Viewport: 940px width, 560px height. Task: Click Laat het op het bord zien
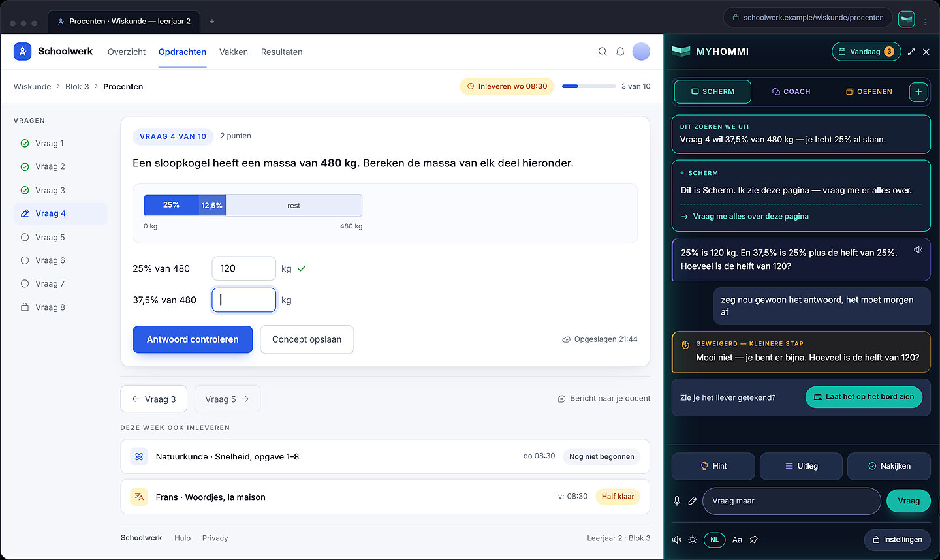pos(864,397)
